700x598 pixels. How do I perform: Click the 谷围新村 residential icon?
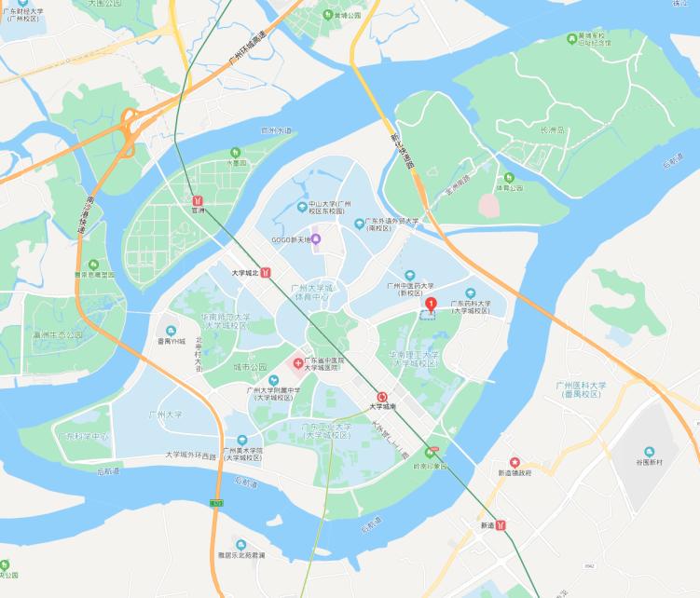(649, 452)
